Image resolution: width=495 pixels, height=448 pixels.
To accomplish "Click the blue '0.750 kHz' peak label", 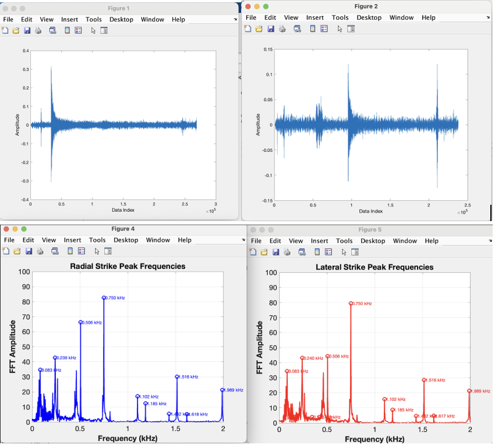I will point(115,298).
